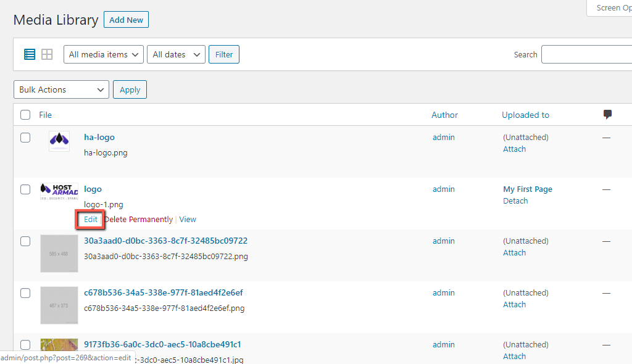The width and height of the screenshot is (632, 364).
Task: Open the 585 x 488 placeholder thumbnail
Action: click(59, 254)
